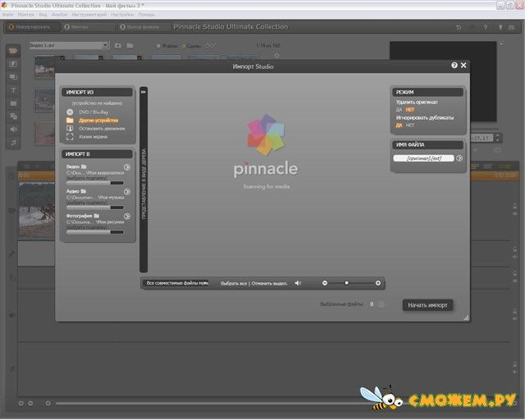This screenshot has height=420, width=525.
Task: Open the Инструментарий menu
Action: [x=89, y=15]
